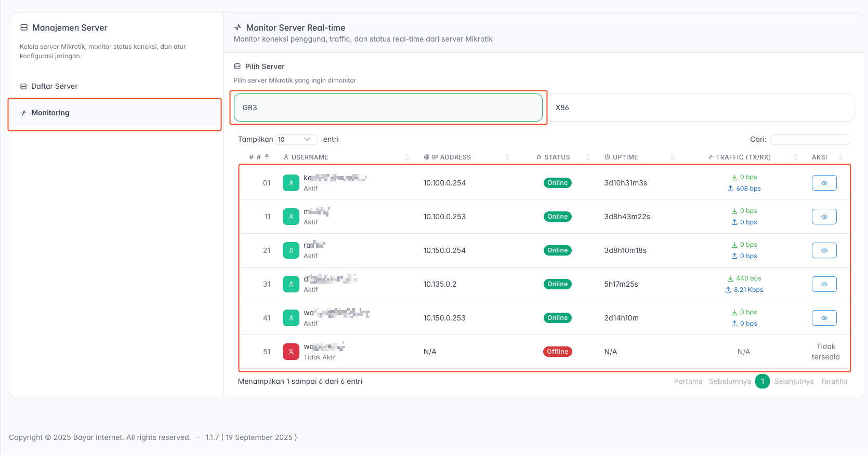Sort the table by Uptime column

625,157
